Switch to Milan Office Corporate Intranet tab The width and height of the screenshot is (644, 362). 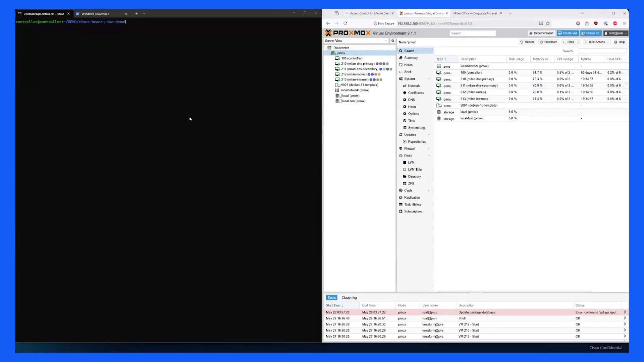[x=477, y=13]
